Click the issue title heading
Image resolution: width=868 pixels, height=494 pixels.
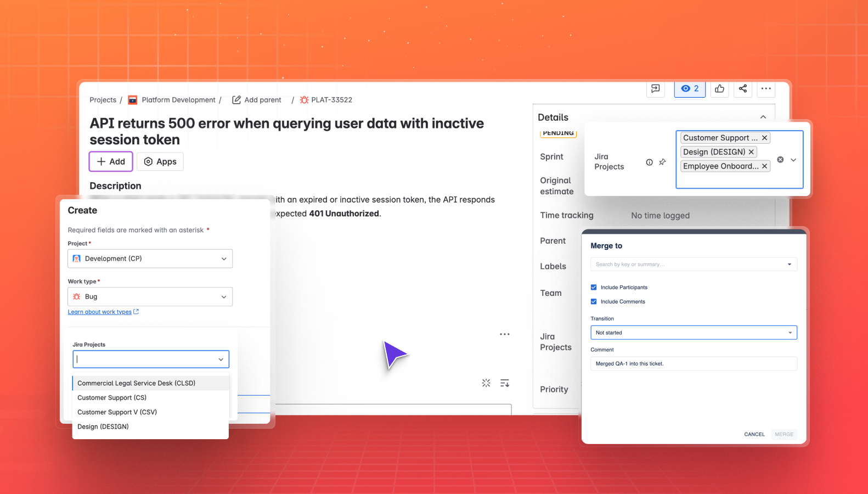pyautogui.click(x=287, y=131)
